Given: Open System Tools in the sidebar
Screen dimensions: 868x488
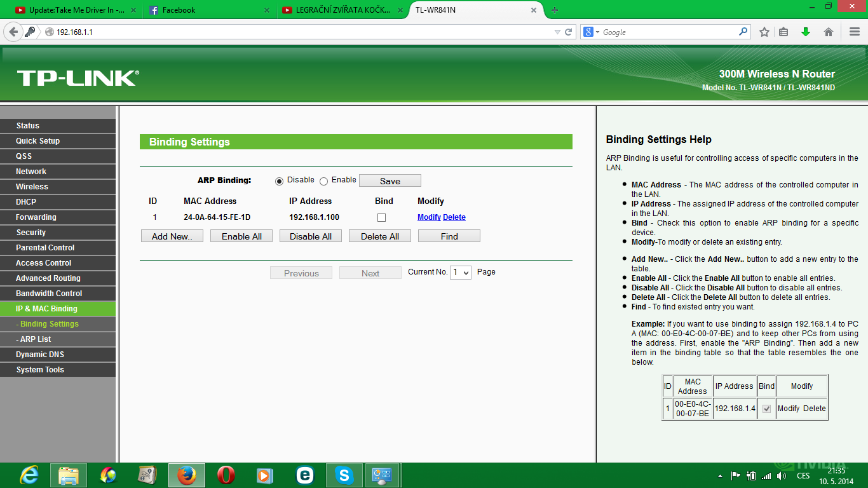Looking at the screenshot, I should click(58, 370).
